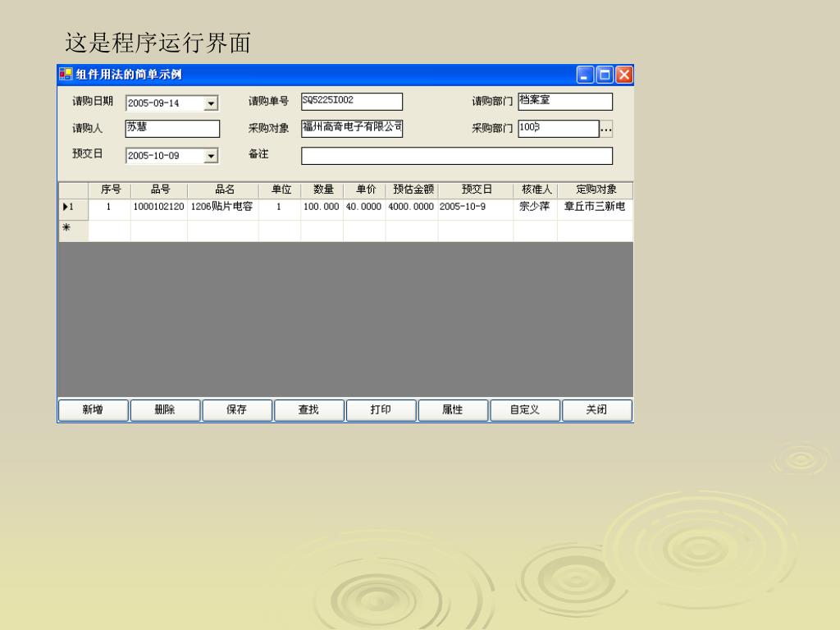840x630 pixels.
Task: Click the 请购部门 field with 档案室
Action: 565,101
